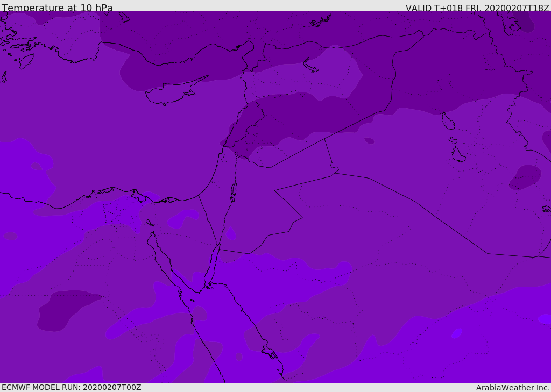Click the 'VALID T+018 FRI. 20200207T18Z' timestamp
This screenshot has height=392, width=551.
[477, 8]
